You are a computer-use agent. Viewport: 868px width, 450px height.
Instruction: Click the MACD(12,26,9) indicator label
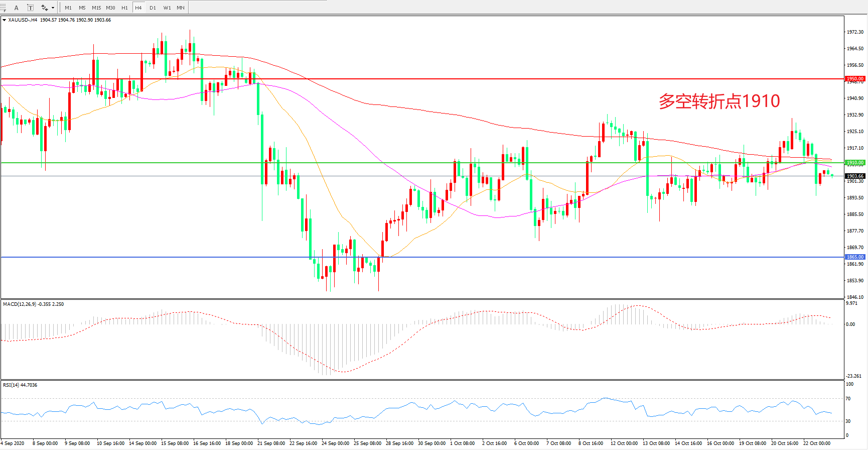click(x=20, y=304)
